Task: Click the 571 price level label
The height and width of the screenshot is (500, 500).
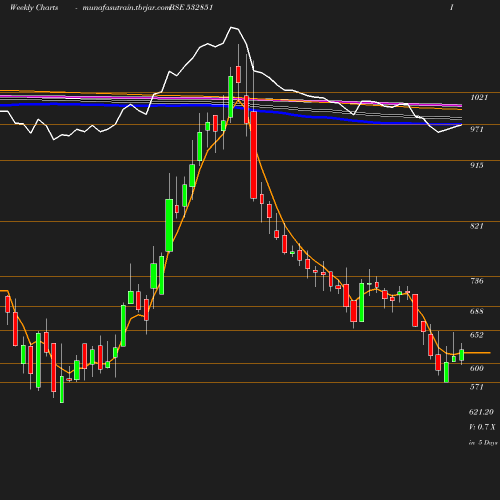Action: click(x=476, y=387)
